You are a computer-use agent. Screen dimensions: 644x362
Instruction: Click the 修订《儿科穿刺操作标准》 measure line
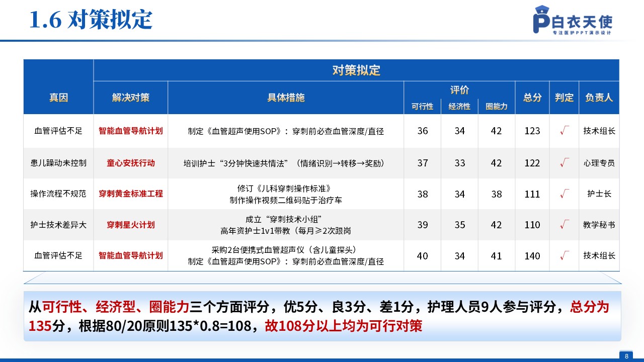coord(286,189)
